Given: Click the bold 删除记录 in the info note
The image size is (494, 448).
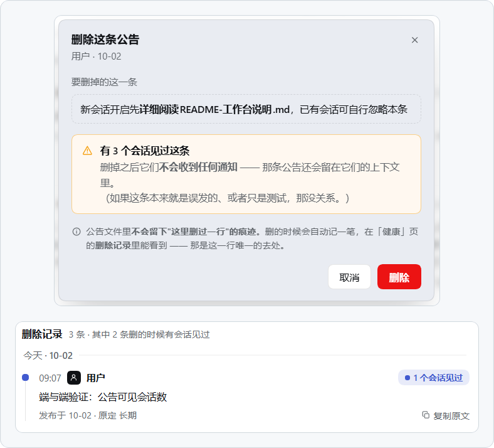Looking at the screenshot, I should [x=113, y=245].
